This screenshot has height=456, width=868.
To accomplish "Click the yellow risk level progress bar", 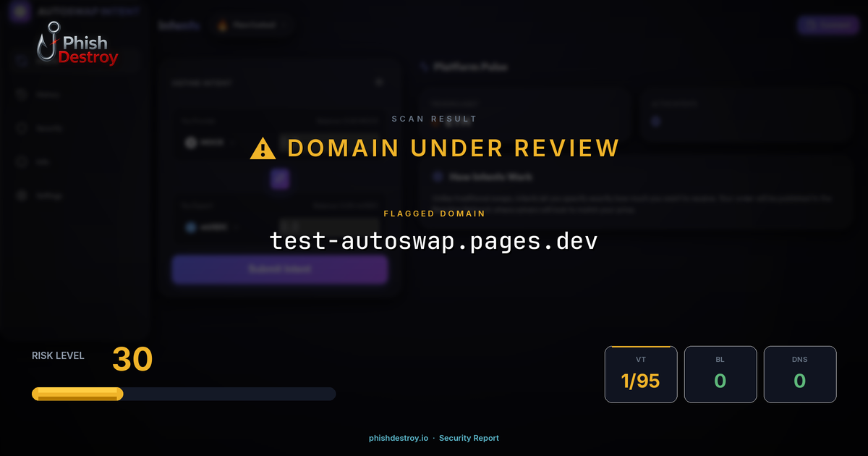I will pos(76,393).
